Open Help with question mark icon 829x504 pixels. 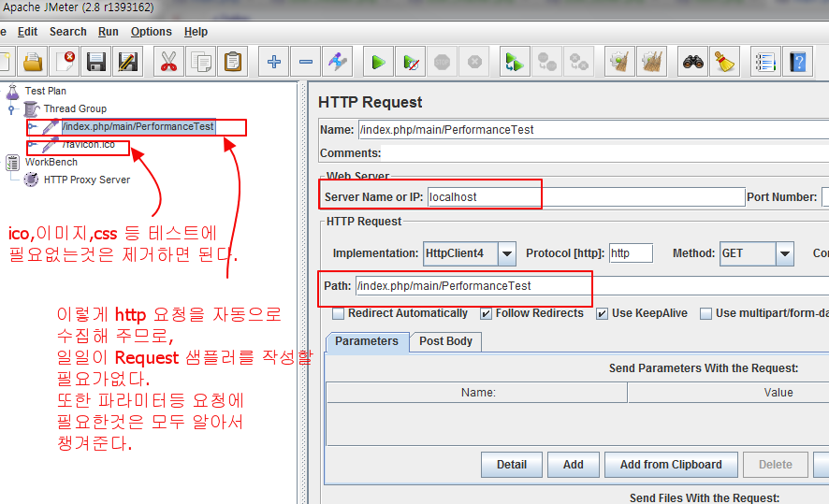(797, 63)
